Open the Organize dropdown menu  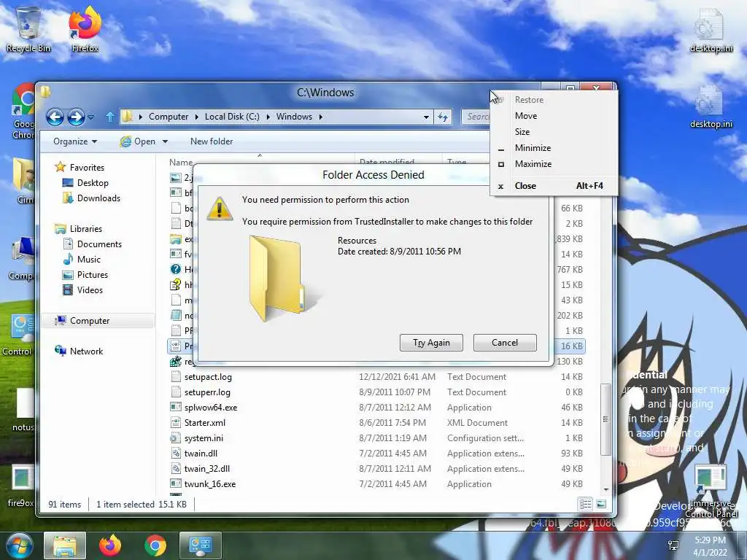click(x=75, y=141)
